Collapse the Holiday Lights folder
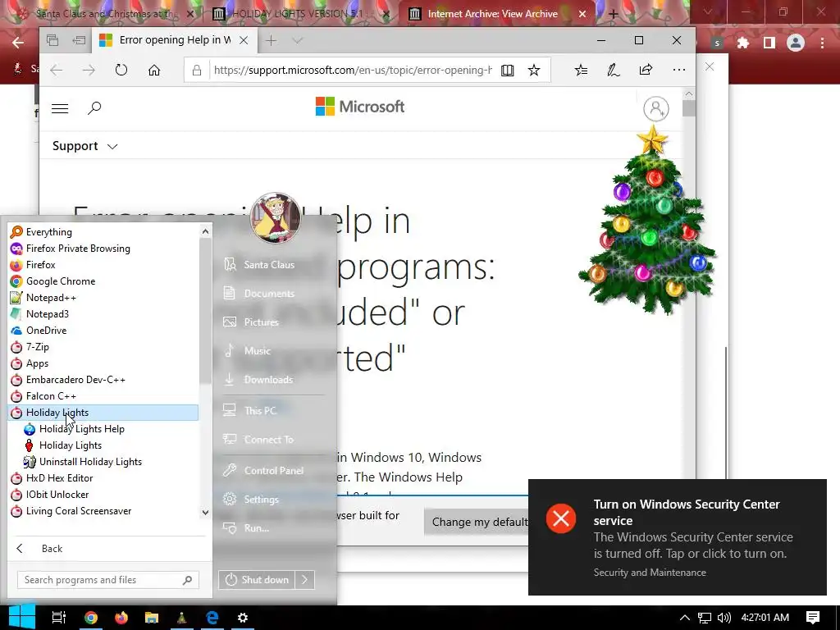This screenshot has width=840, height=630. tap(103, 413)
